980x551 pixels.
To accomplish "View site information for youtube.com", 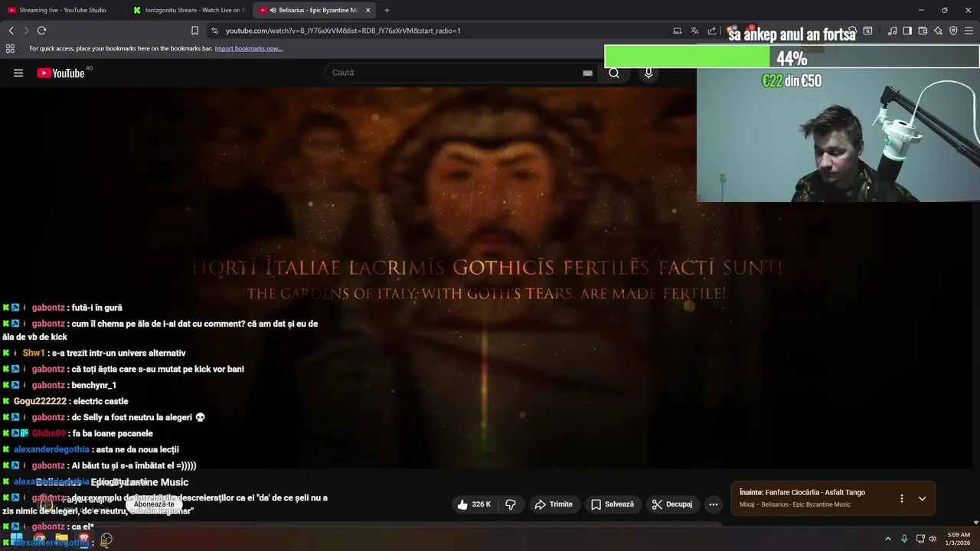I will [214, 31].
